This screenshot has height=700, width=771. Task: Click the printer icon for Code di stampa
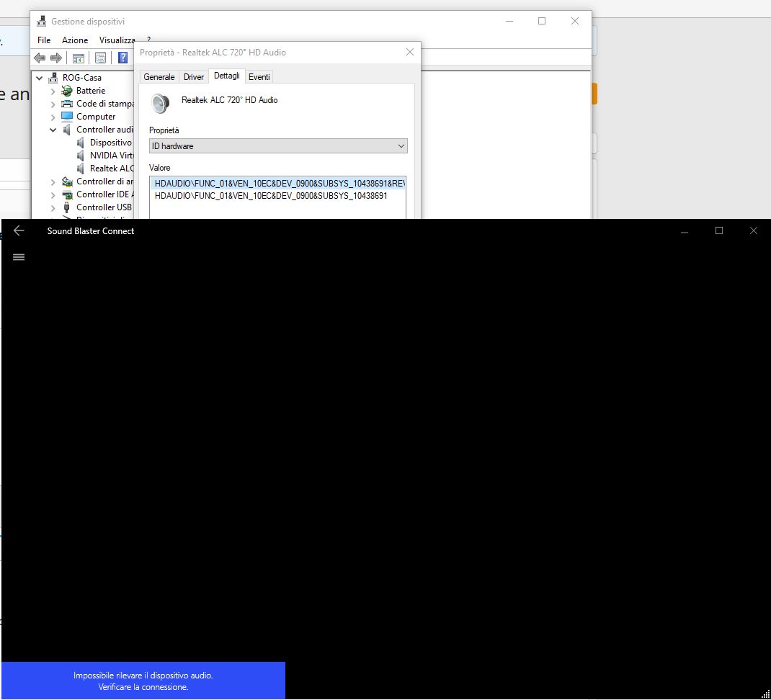coord(67,104)
